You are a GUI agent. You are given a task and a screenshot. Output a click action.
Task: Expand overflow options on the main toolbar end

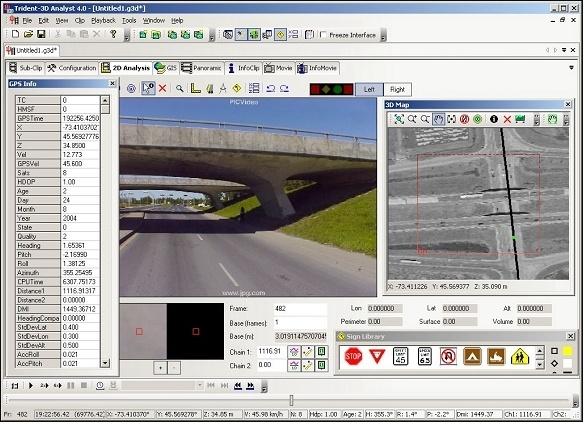(x=383, y=35)
